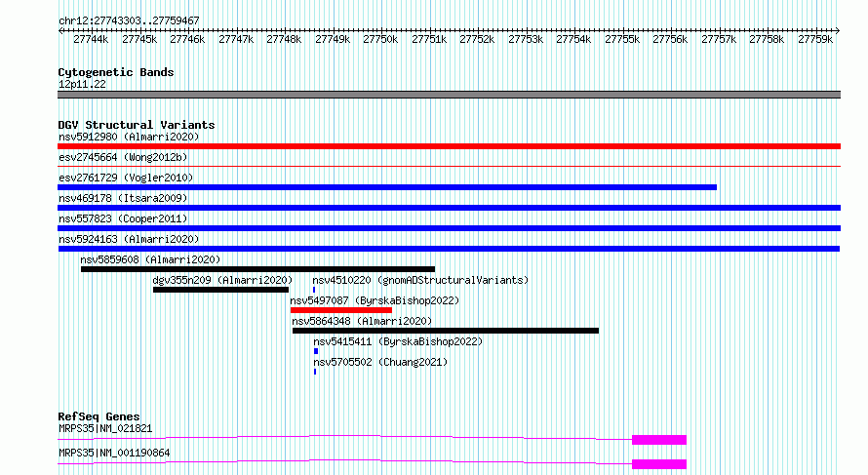Viewport: 868px width, 475px height.
Task: Click the 27750k ruler position
Action: click(380, 39)
